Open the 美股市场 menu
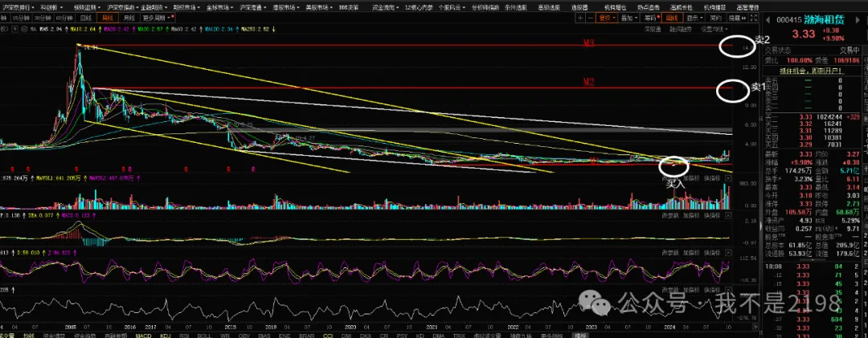This screenshot has width=868, height=338. (x=319, y=8)
